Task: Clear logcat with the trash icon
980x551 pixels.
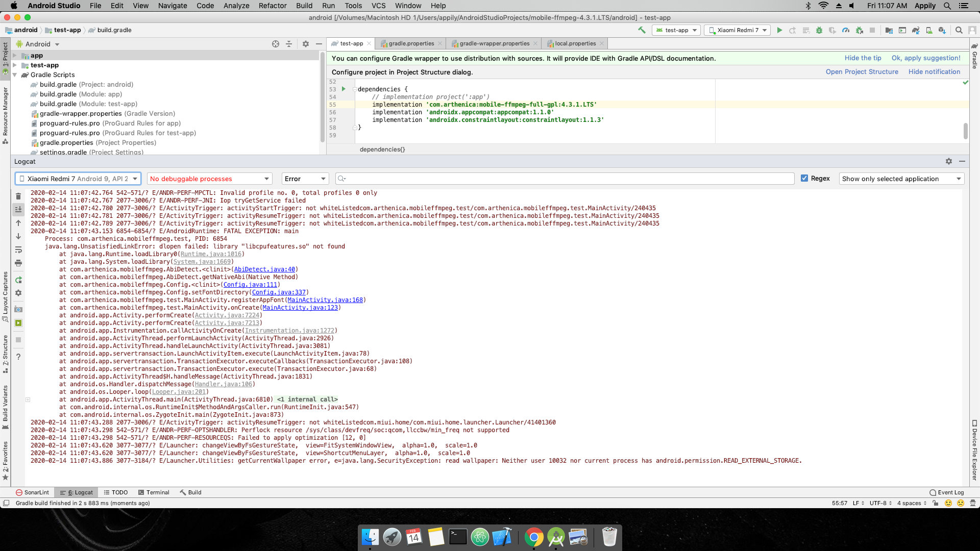Action: (18, 196)
